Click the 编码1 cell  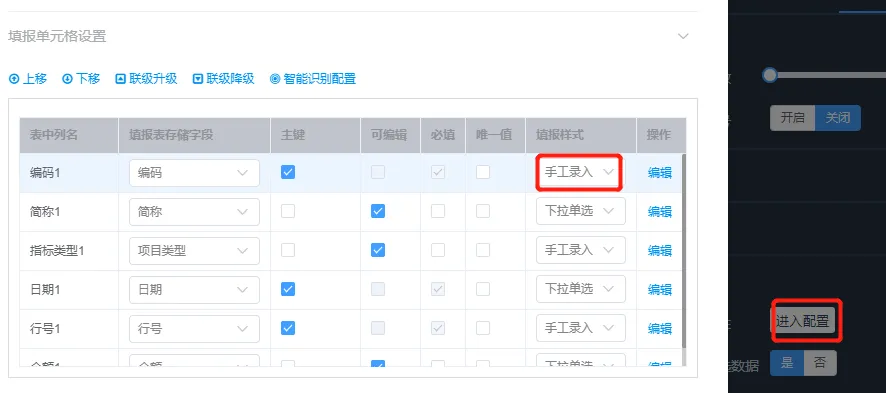[69, 173]
